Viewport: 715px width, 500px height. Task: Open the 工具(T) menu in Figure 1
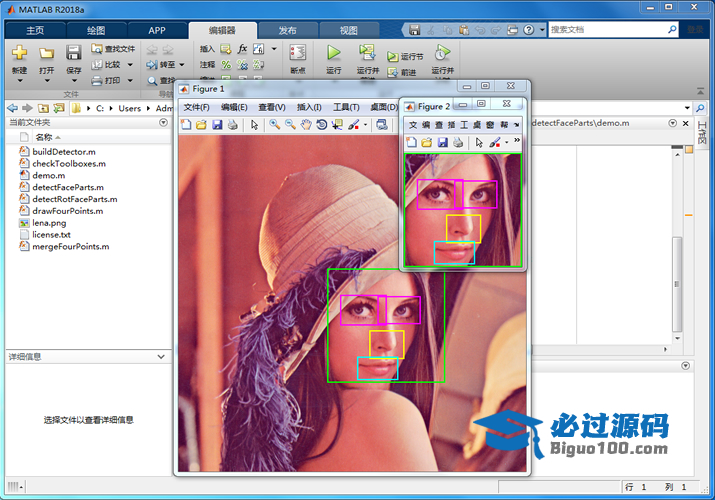click(346, 107)
